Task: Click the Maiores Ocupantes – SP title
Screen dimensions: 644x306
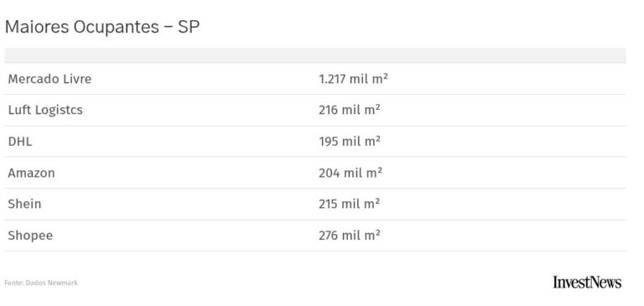Action: pyautogui.click(x=102, y=27)
